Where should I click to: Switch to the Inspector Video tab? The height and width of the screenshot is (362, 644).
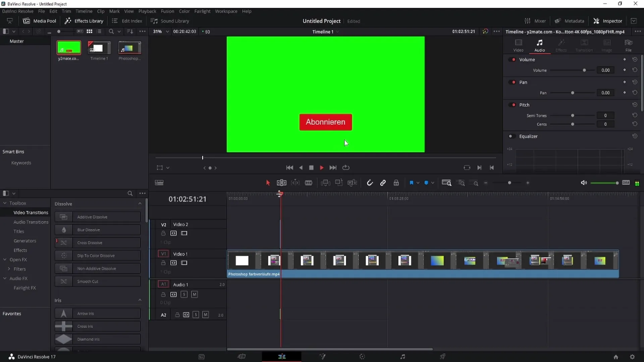click(518, 46)
